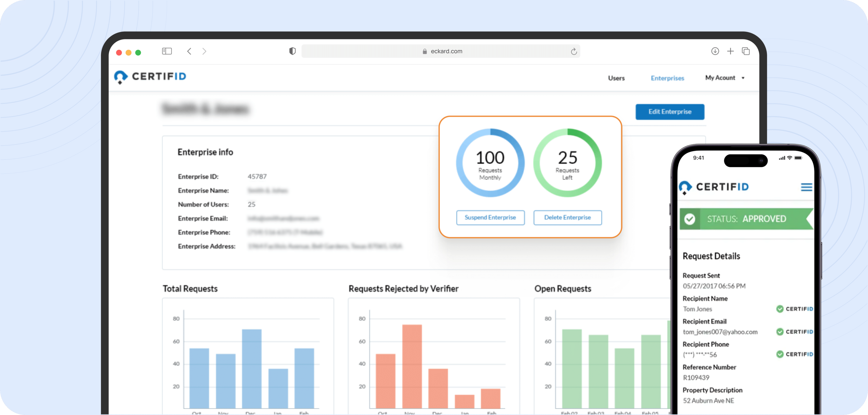Screen dimensions: 868x415
Task: Go back with the browser back arrow
Action: [189, 51]
